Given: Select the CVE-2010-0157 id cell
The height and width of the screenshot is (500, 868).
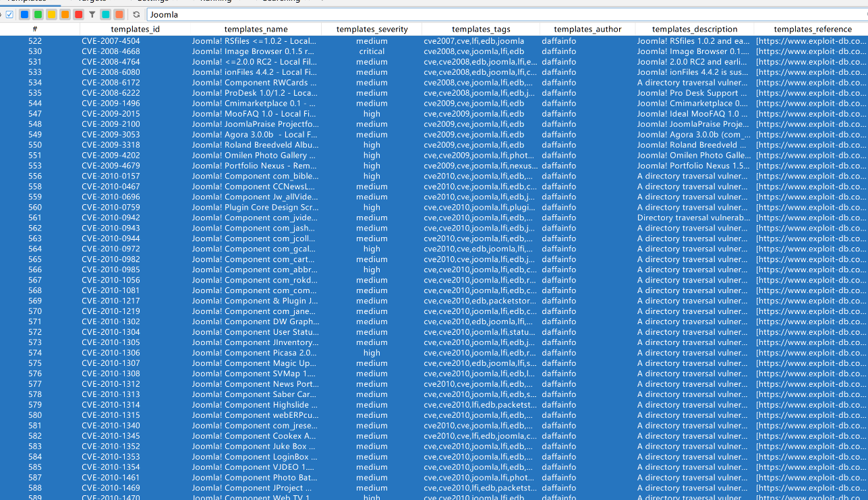Looking at the screenshot, I should click(111, 177).
